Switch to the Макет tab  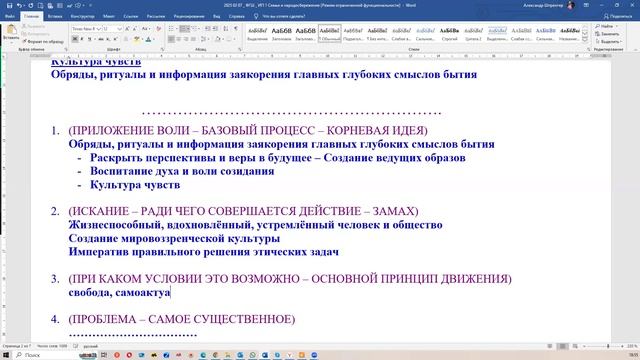click(109, 16)
